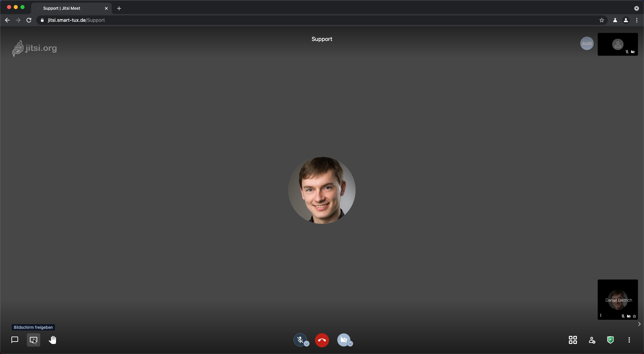This screenshot has width=644, height=354.
Task: Click the Support meeting title
Action: (322, 39)
